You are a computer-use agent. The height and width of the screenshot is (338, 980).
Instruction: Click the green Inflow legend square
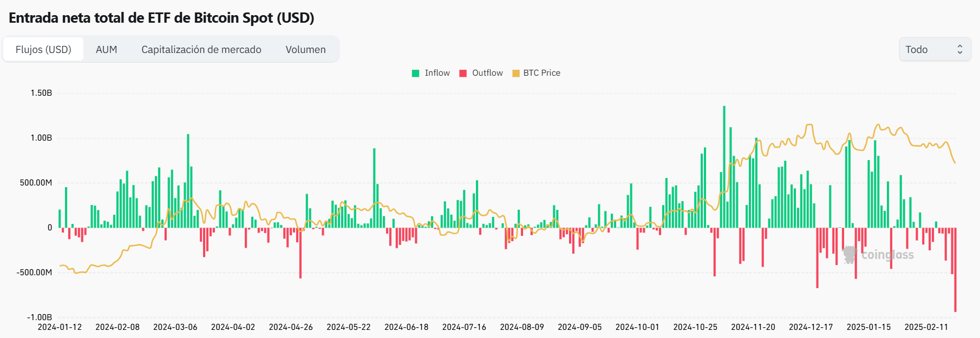click(x=416, y=74)
